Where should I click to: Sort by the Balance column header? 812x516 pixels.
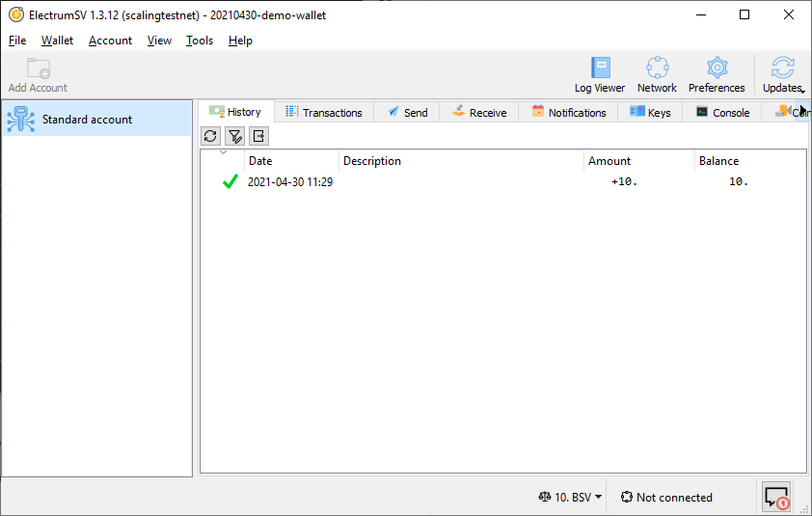click(750, 161)
